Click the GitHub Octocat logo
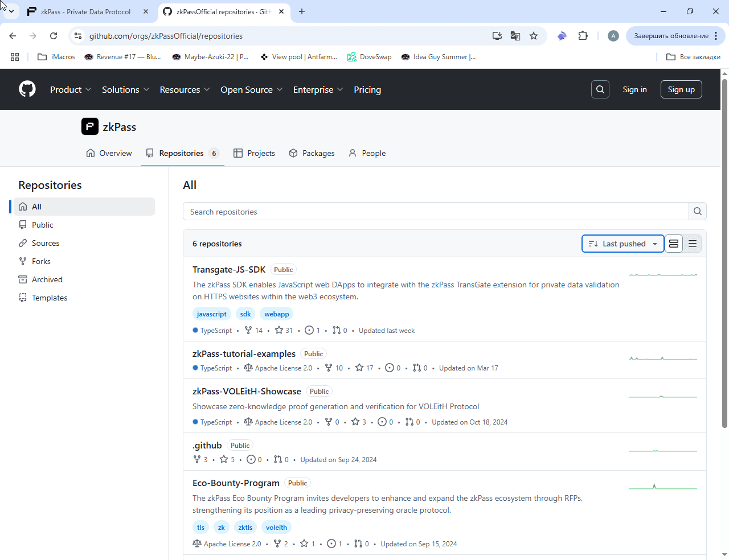Screen dimensions: 729x560 tap(27, 89)
